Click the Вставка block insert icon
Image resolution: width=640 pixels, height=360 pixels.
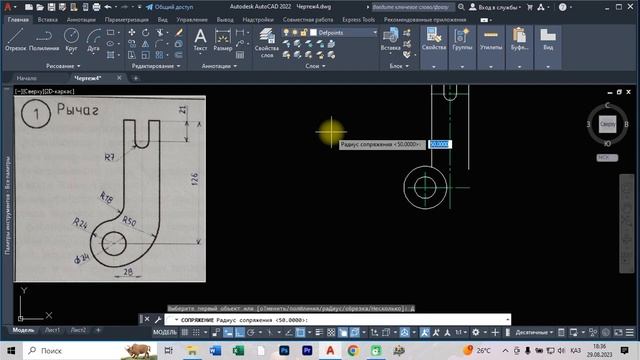pos(390,39)
